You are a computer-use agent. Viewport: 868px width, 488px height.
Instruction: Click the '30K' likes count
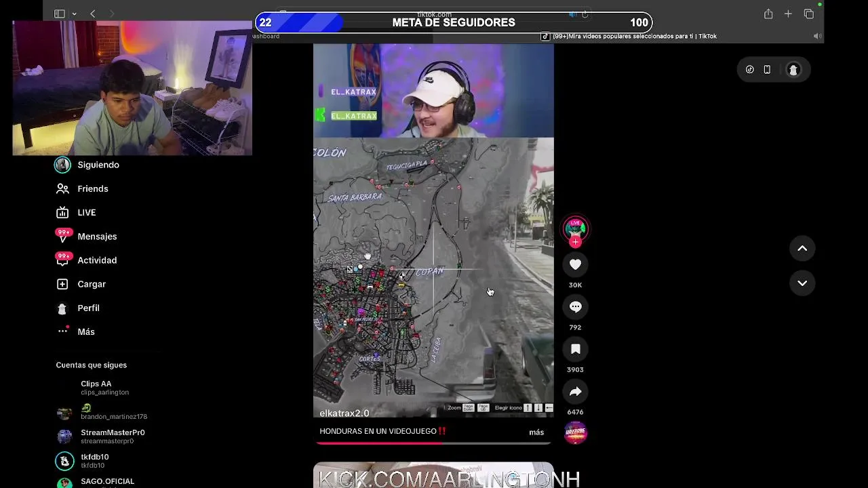[575, 285]
